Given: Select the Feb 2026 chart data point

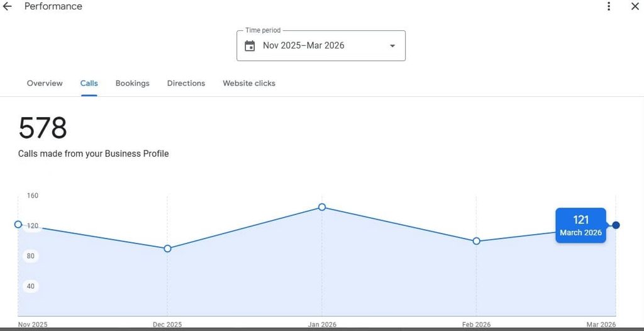Looking at the screenshot, I should (x=477, y=241).
